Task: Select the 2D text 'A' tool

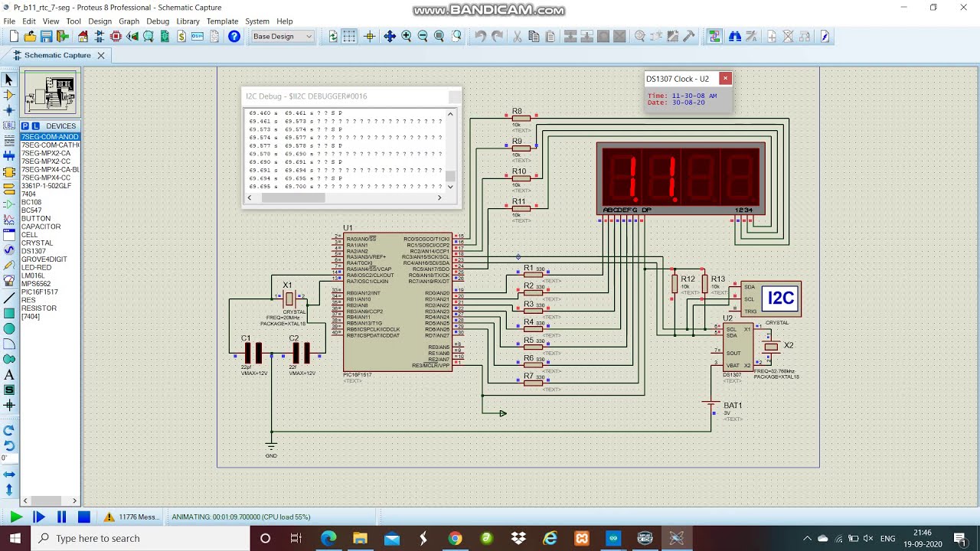Action: tap(9, 374)
